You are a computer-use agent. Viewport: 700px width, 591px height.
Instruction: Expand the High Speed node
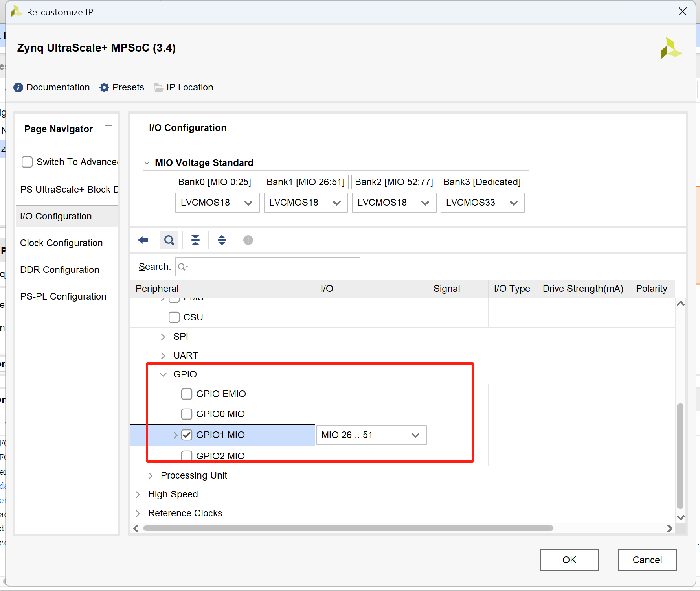138,495
